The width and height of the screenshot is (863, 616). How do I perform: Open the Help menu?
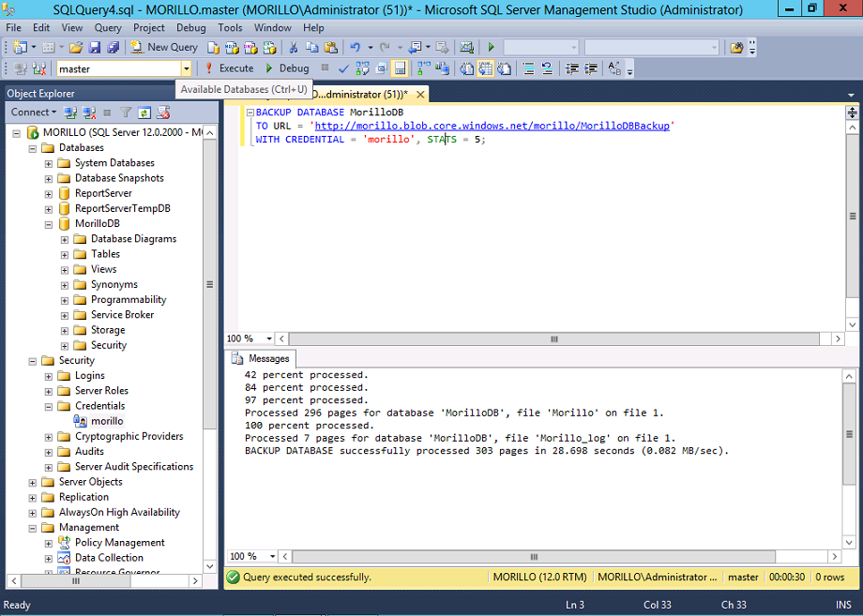pos(313,27)
